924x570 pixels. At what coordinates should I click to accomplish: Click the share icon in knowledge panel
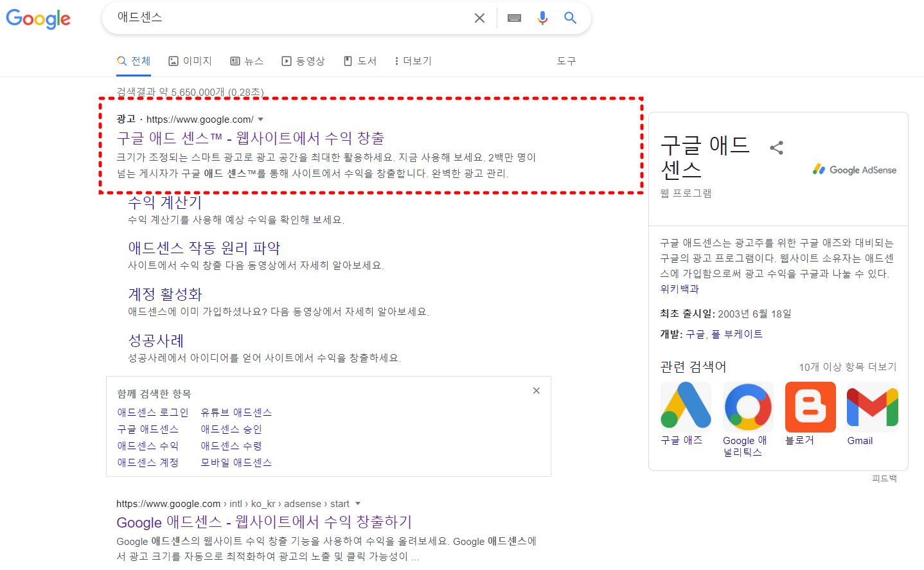pyautogui.click(x=776, y=148)
